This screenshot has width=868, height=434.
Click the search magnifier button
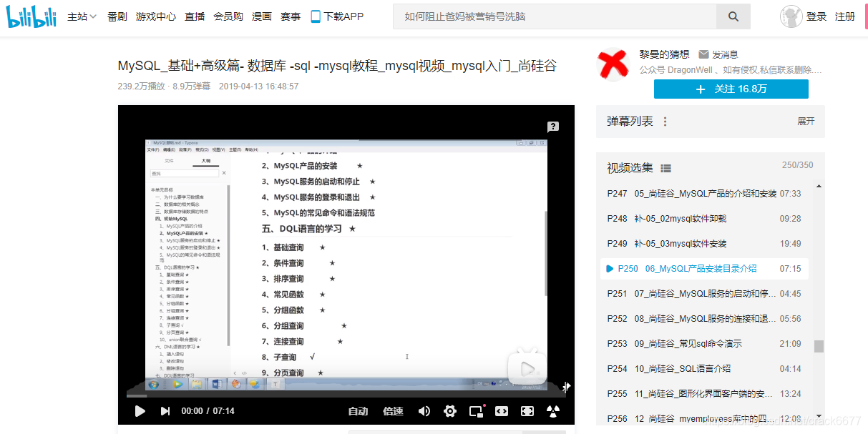(x=733, y=16)
